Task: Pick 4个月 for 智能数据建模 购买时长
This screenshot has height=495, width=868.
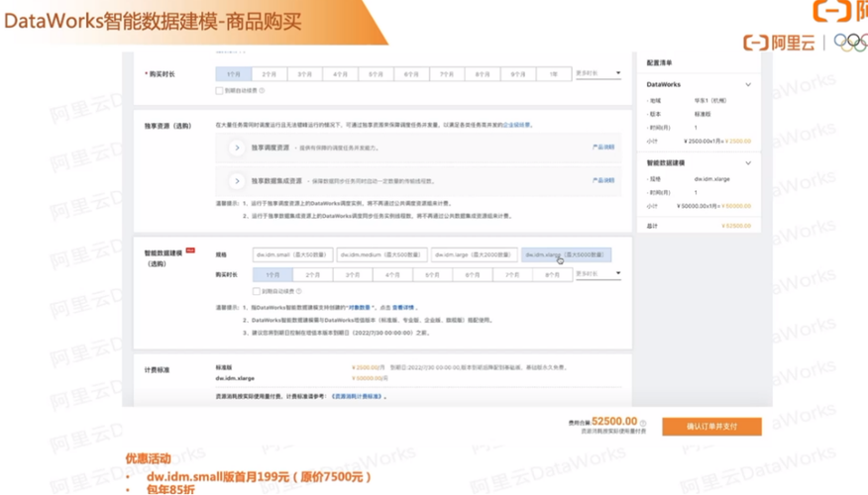Action: pyautogui.click(x=392, y=275)
